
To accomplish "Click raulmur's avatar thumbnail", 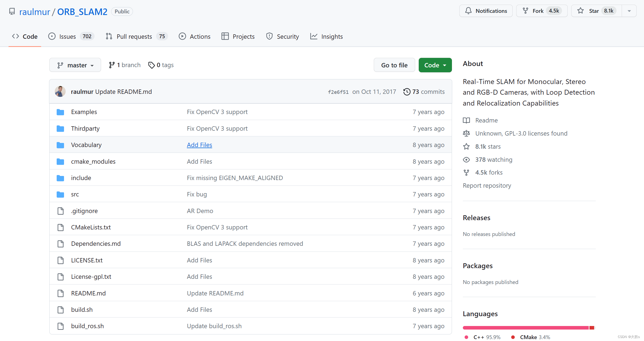I will click(x=60, y=91).
